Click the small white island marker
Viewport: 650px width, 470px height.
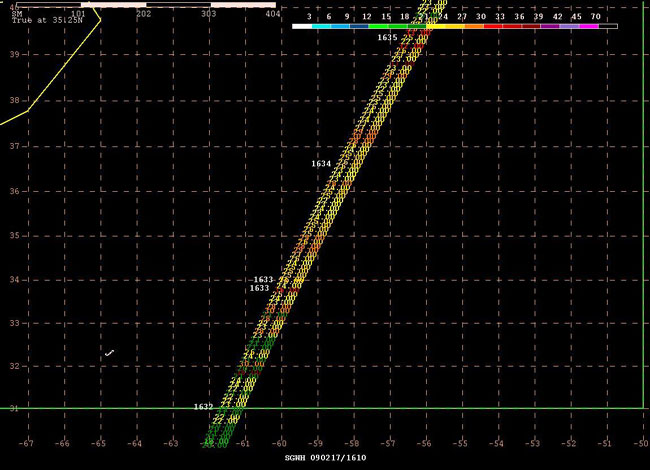click(x=109, y=353)
